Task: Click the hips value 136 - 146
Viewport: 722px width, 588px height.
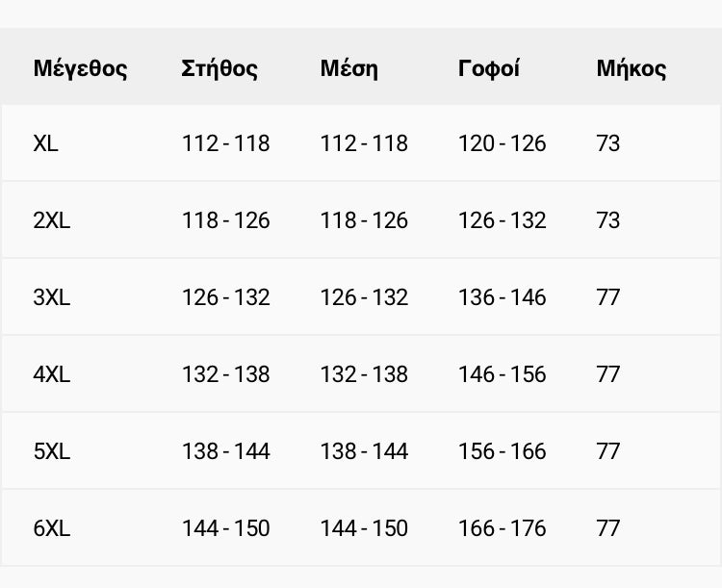Action: (502, 297)
